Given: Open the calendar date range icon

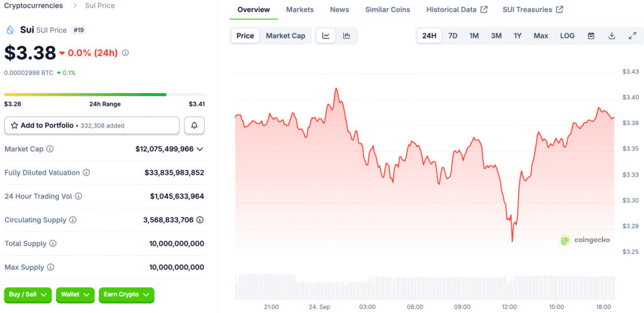Looking at the screenshot, I should pyautogui.click(x=591, y=36).
